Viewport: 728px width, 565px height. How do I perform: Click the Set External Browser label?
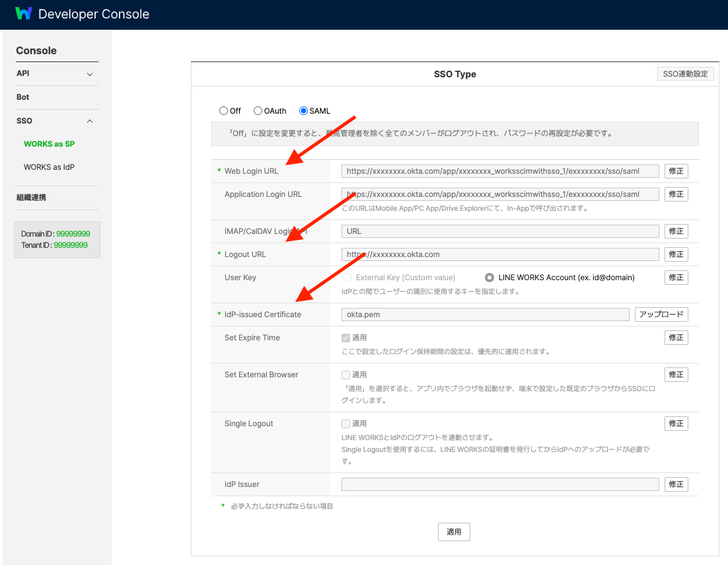(262, 375)
